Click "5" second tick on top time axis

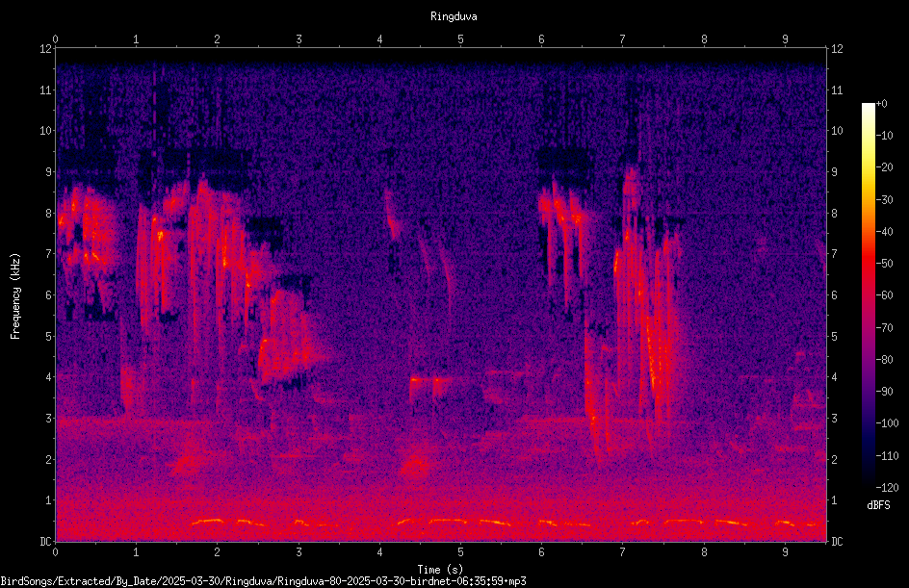pyautogui.click(x=461, y=39)
